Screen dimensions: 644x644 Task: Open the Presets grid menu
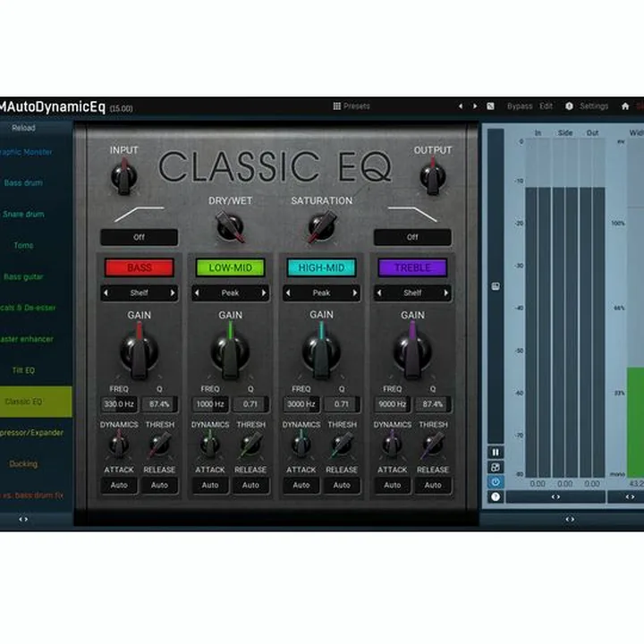coord(352,106)
